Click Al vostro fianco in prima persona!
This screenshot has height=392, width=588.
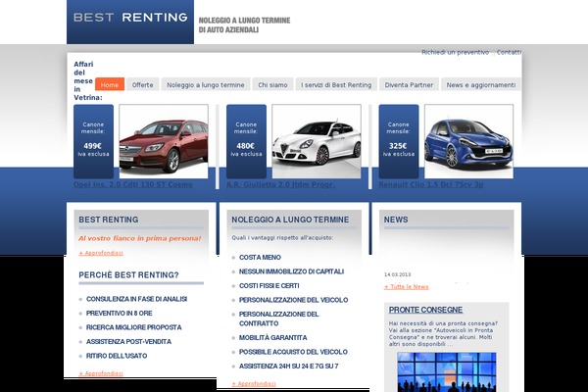139,238
